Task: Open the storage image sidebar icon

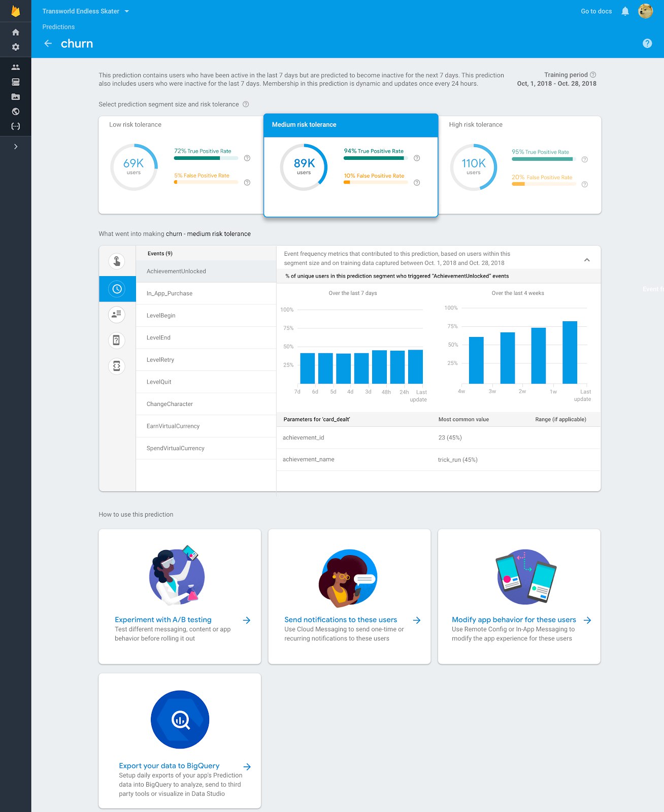Action: pyautogui.click(x=16, y=96)
